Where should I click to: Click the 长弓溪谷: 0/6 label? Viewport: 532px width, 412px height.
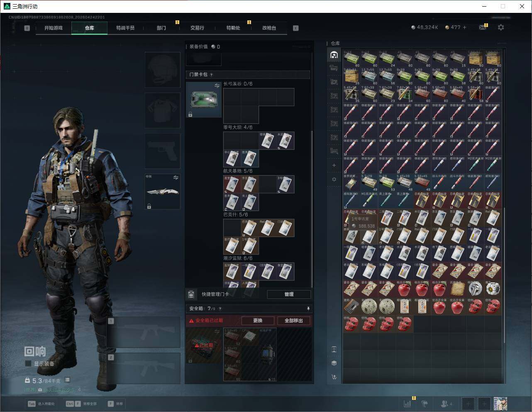[238, 83]
